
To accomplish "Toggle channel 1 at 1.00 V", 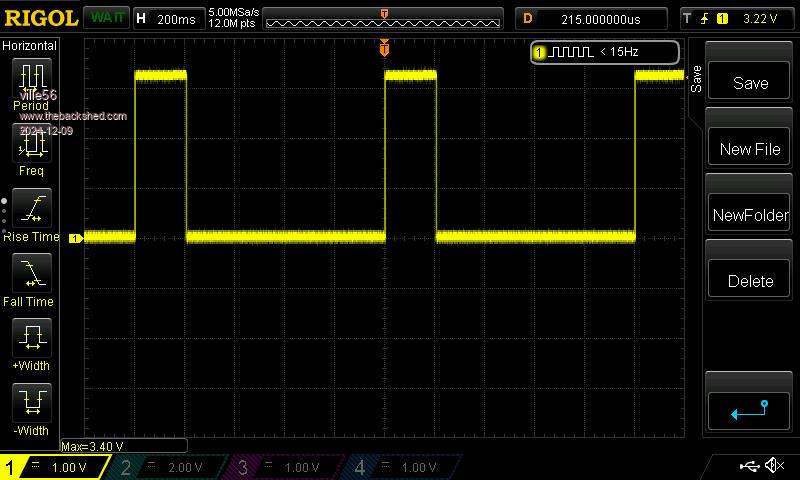I will [55, 467].
